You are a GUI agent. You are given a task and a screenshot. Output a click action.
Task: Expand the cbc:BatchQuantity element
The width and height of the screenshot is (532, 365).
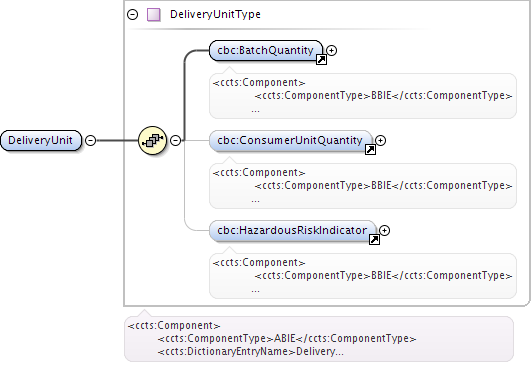pos(331,51)
